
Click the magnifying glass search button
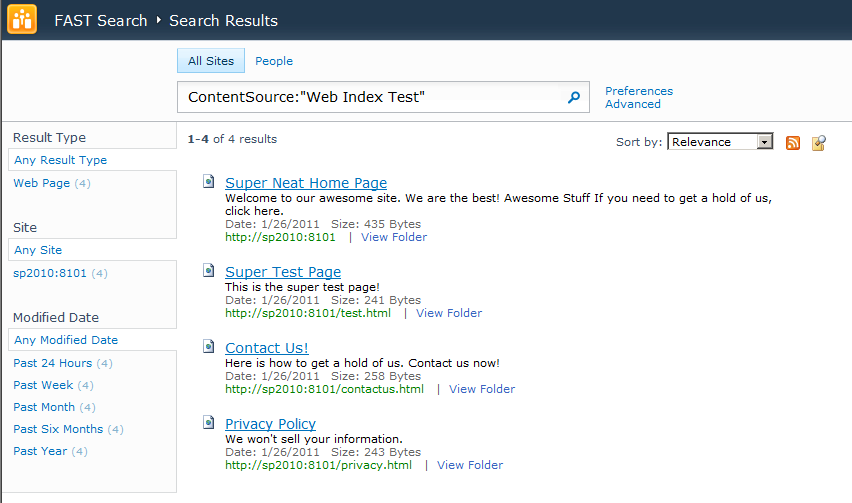[x=574, y=97]
